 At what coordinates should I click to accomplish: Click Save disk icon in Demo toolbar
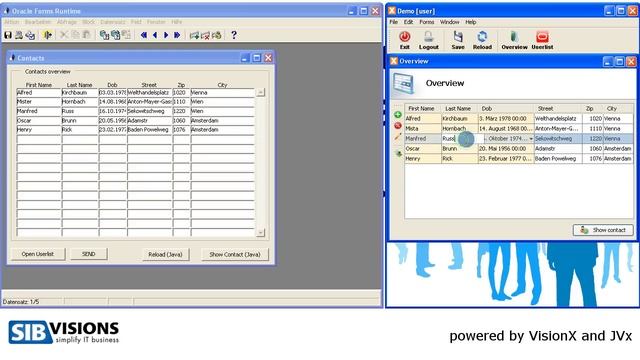point(458,40)
